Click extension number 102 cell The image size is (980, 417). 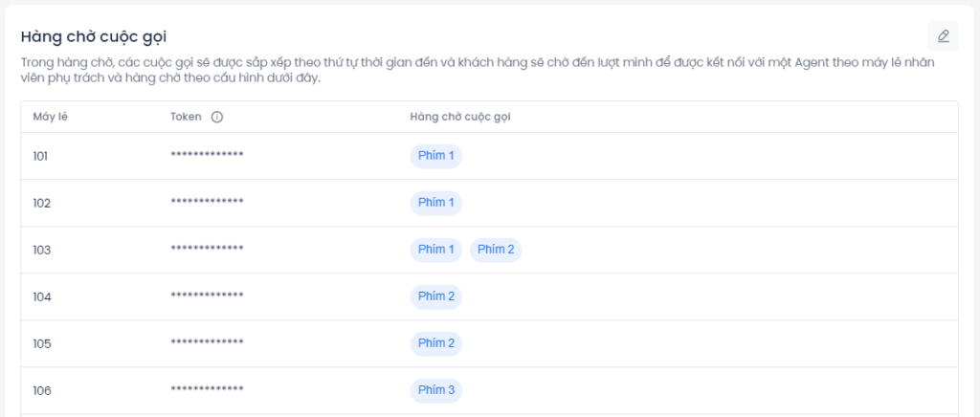[40, 203]
